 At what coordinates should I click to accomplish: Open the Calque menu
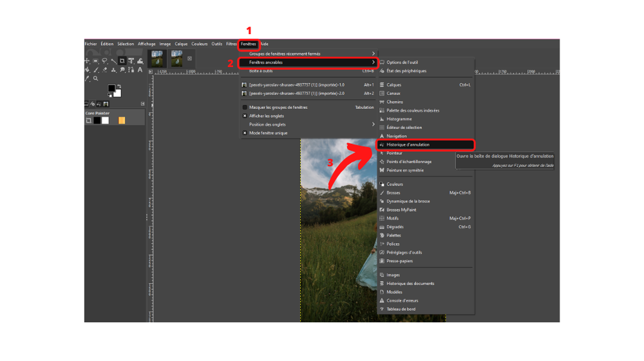[x=181, y=44]
